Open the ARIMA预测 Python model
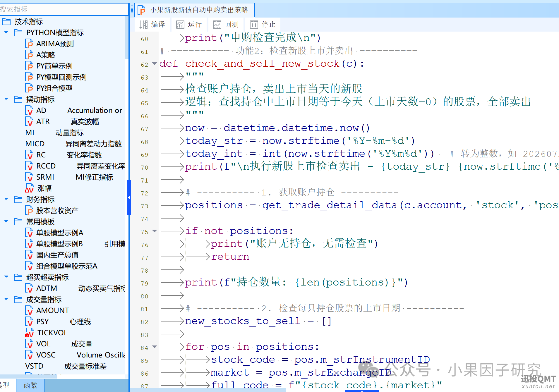 [50, 44]
